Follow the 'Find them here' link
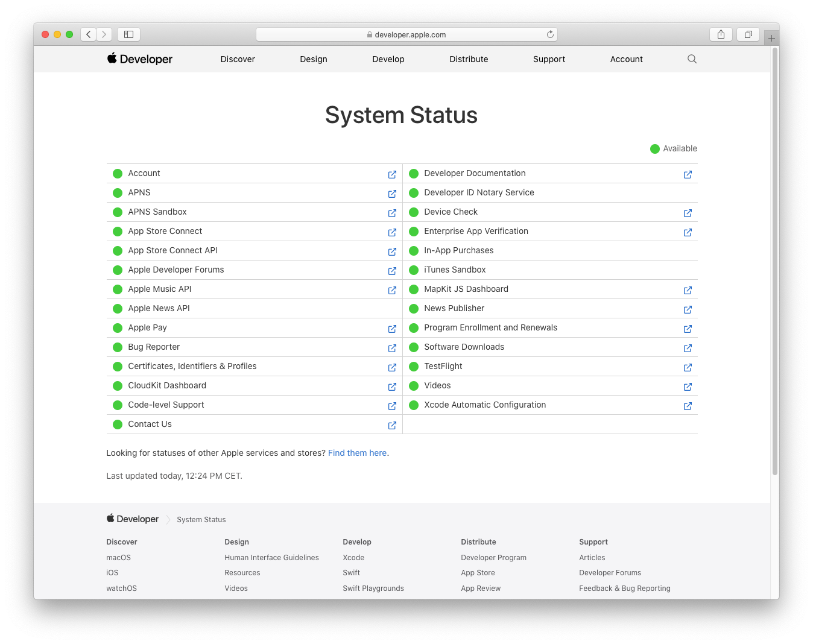813x644 pixels. [x=358, y=453]
